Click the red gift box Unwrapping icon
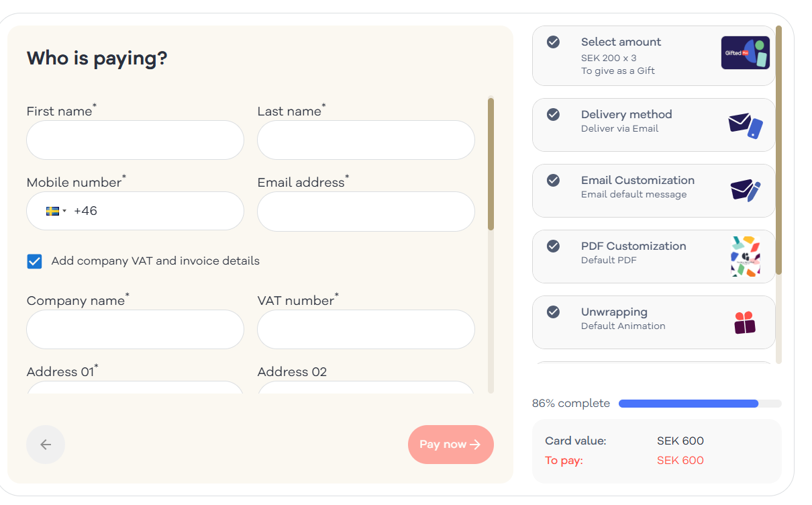812x505 pixels. pyautogui.click(x=745, y=322)
